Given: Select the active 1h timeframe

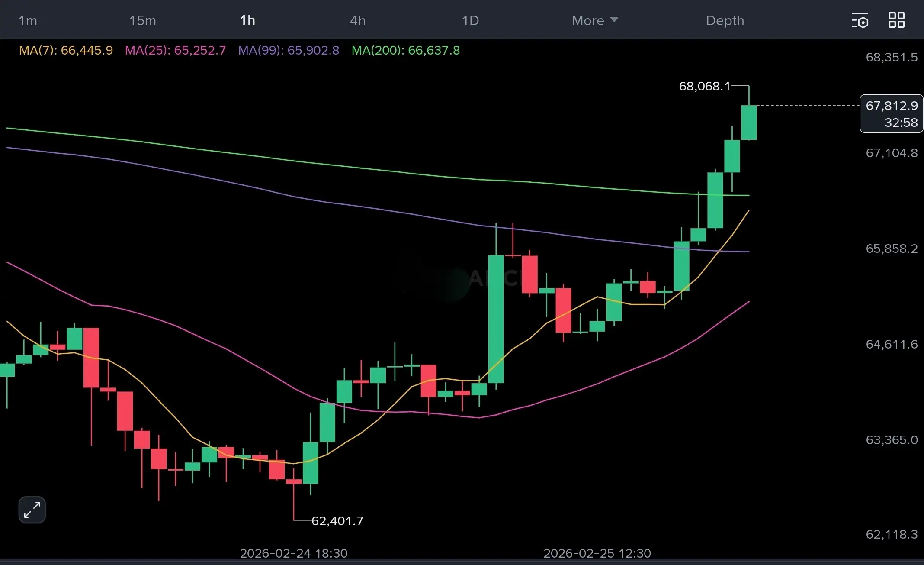Looking at the screenshot, I should point(247,20).
